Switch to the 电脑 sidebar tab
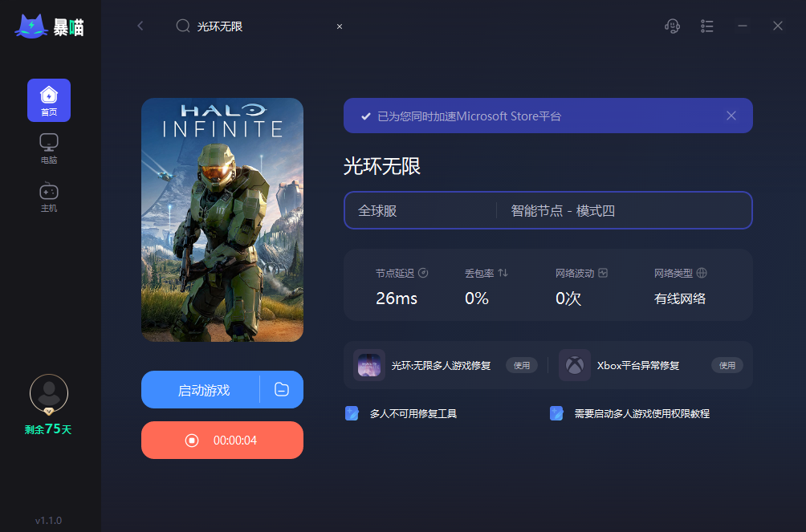Image resolution: width=806 pixels, height=532 pixels. (49, 148)
